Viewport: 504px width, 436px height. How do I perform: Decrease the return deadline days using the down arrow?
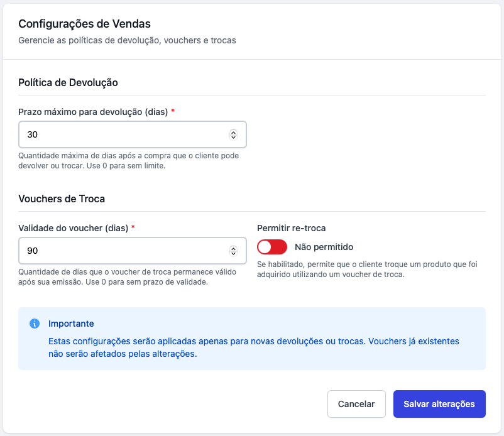coord(233,137)
